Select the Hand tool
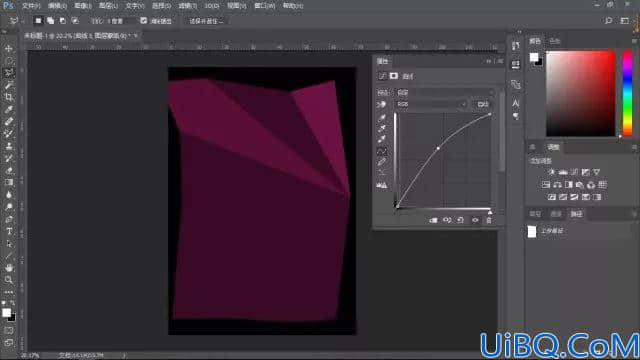This screenshot has height=360, width=640. click(9, 268)
